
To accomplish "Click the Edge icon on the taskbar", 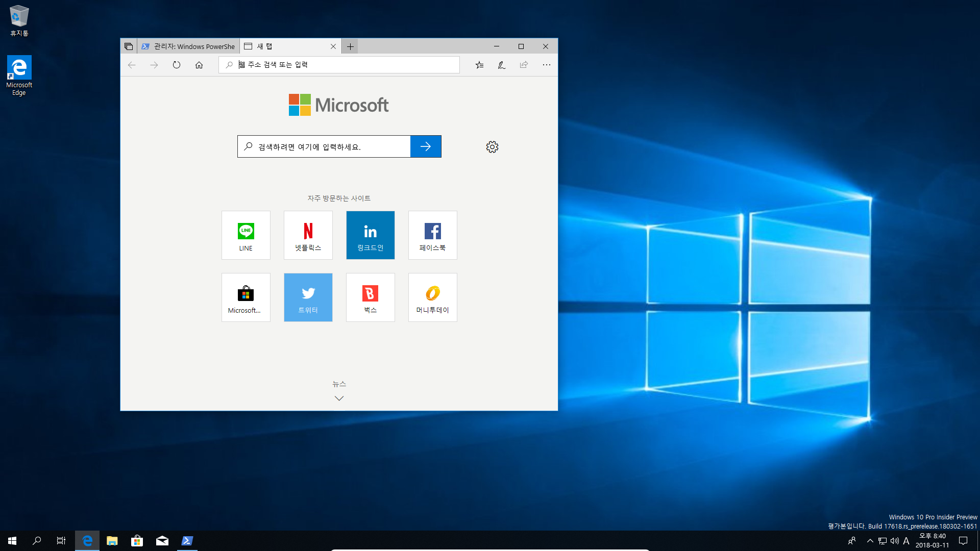I will click(x=87, y=541).
